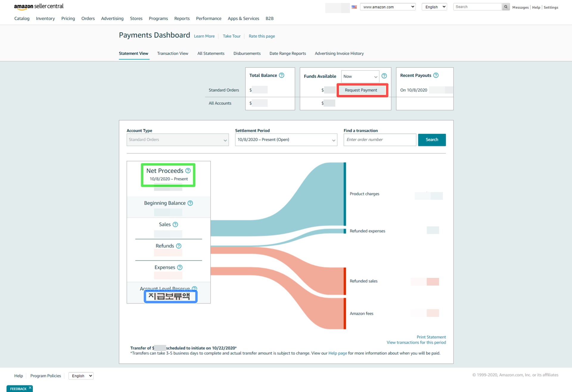Open the footer Help link

click(x=18, y=376)
